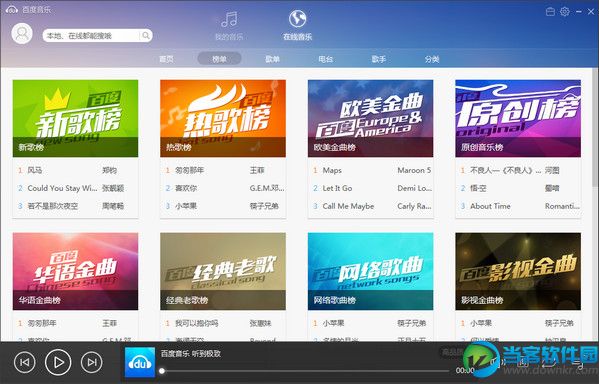
Task: Select '小苹果' in the 影视金曲榜 list
Action: click(x=481, y=323)
